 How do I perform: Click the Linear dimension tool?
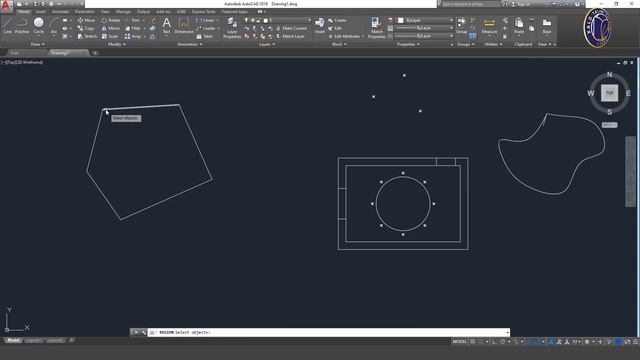coord(205,20)
